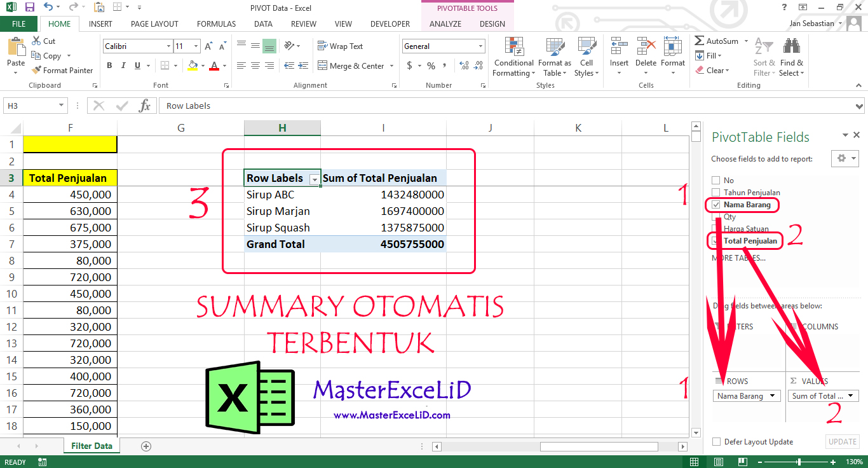
Task: Open the Row Labels filter dropdown
Action: coord(314,179)
